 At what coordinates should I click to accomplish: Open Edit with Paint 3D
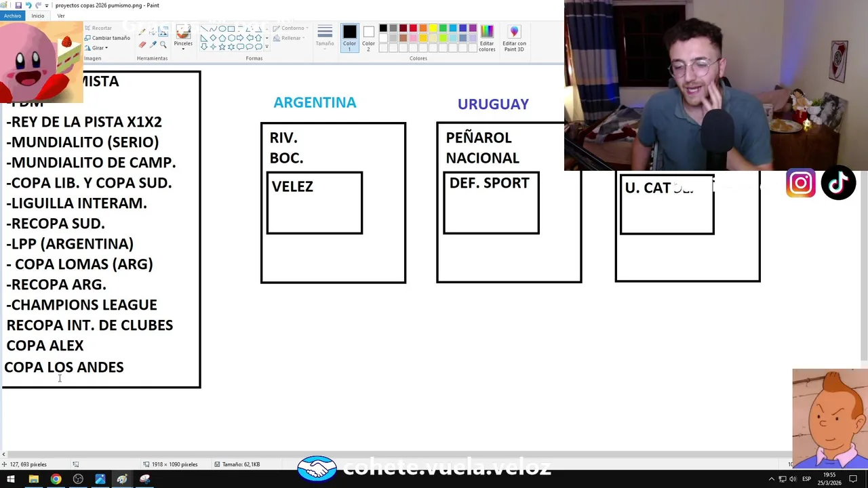tap(514, 38)
